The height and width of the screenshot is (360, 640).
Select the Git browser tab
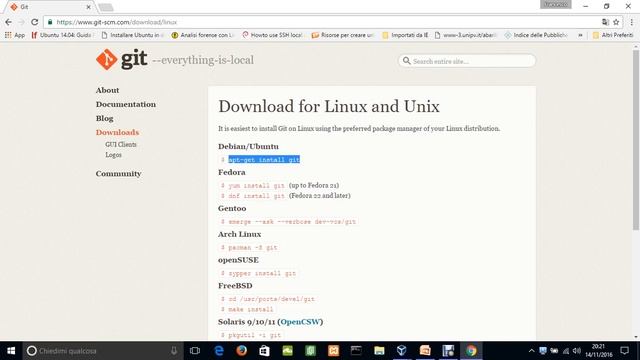(x=49, y=7)
